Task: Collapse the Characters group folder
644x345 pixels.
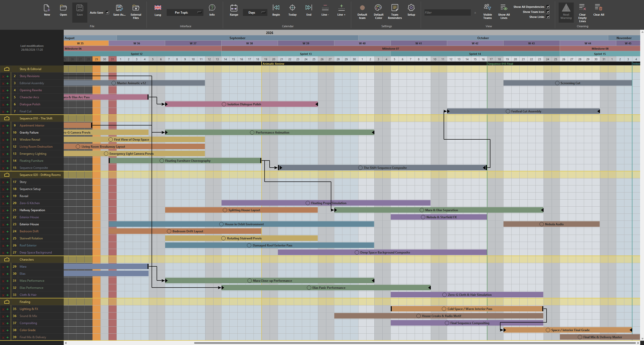Action: [x=7, y=260]
